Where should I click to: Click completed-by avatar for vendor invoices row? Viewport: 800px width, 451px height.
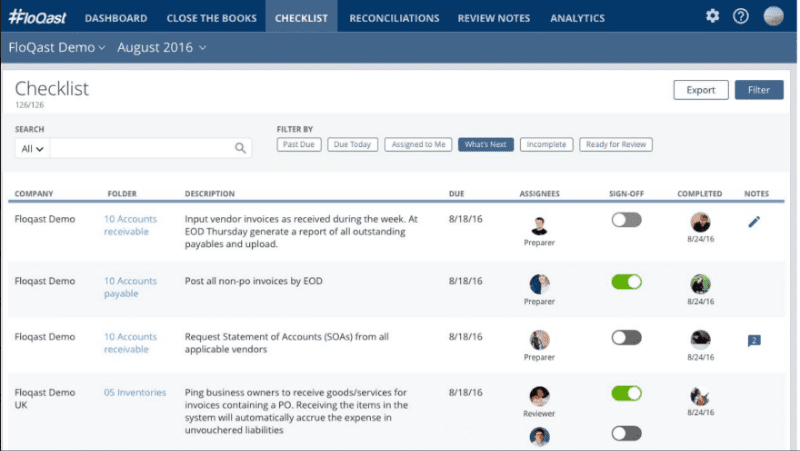click(x=700, y=222)
